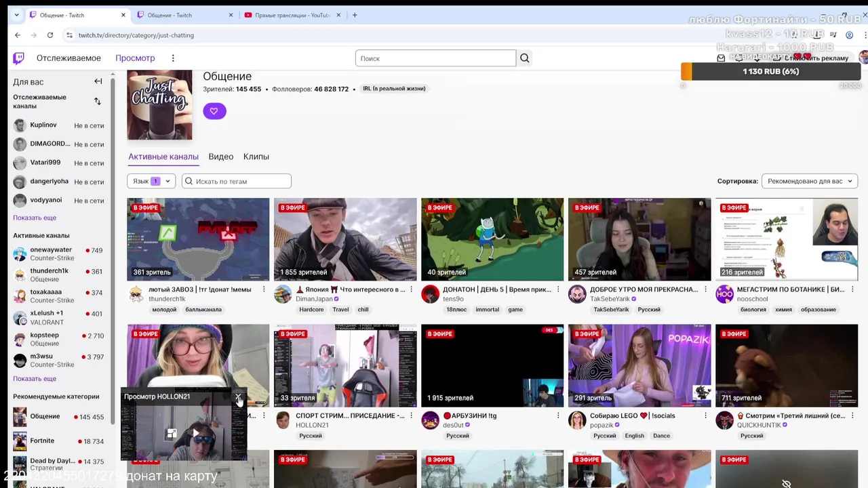Play the HOLLON21 mini player
The width and height of the screenshot is (868, 488).
point(197,434)
